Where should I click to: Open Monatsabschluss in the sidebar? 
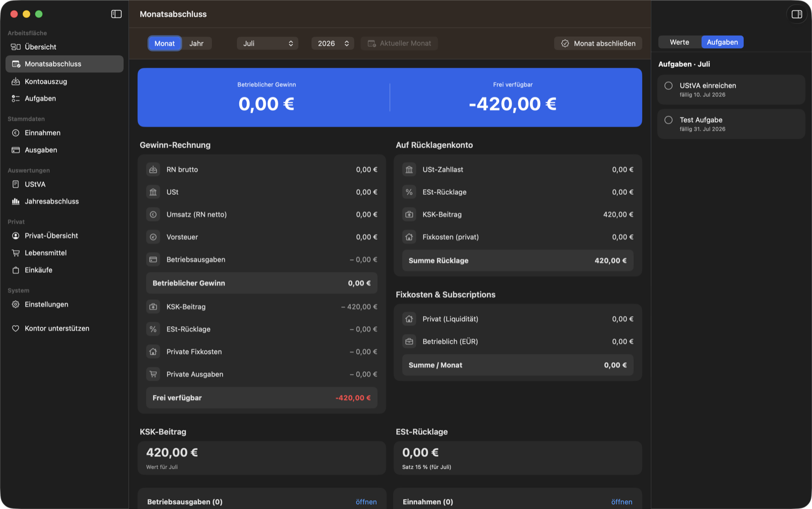(x=64, y=64)
